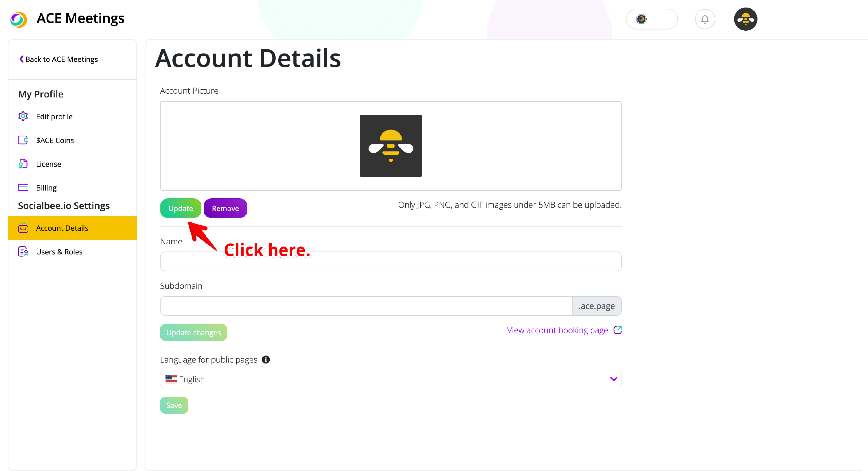The width and height of the screenshot is (868, 471).
Task: Click the account picture thumbnail
Action: point(391,146)
